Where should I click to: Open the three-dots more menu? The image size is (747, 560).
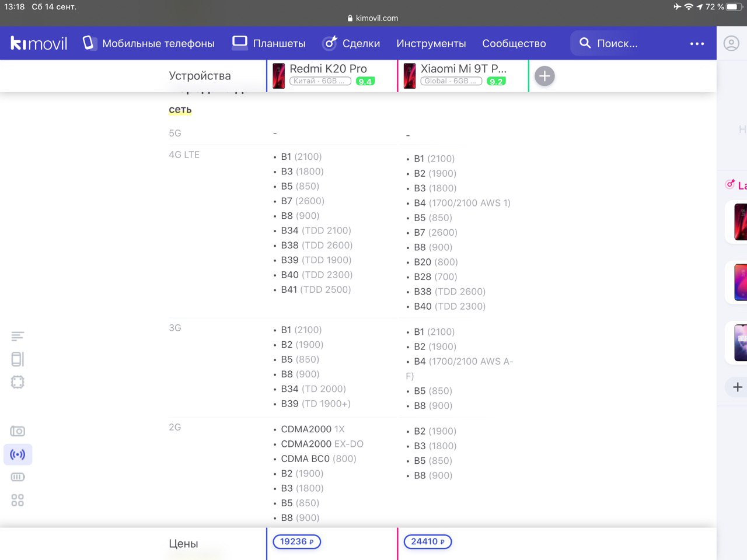coord(697,44)
